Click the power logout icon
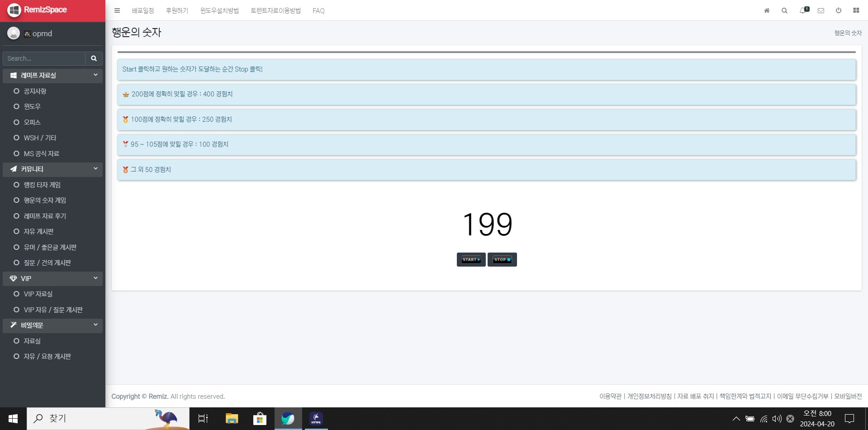This screenshot has width=868, height=430. point(838,10)
